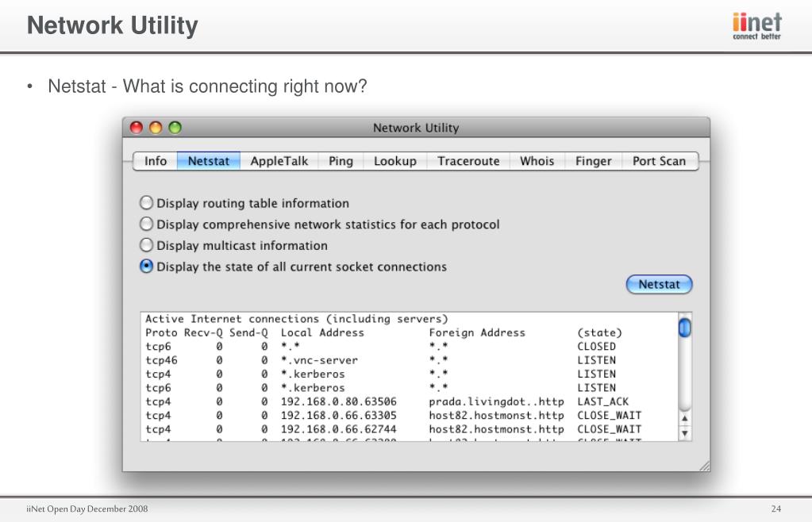Image resolution: width=812 pixels, height=522 pixels.
Task: Click the '(state)' column heading
Action: pos(600,332)
